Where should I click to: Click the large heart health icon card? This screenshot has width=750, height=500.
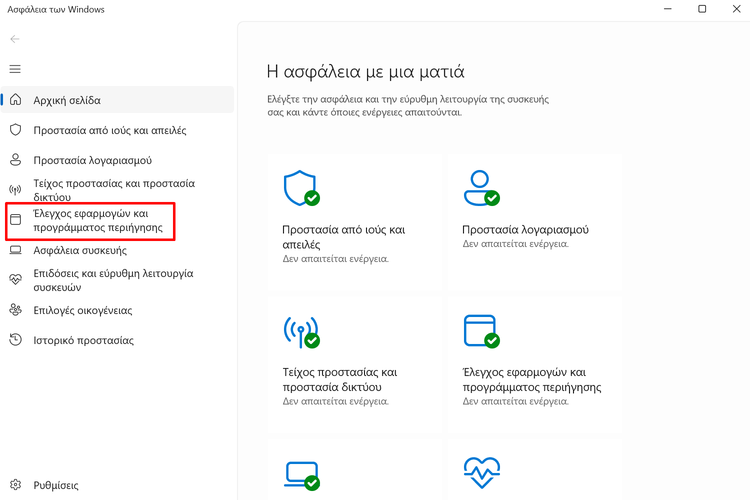(x=482, y=473)
